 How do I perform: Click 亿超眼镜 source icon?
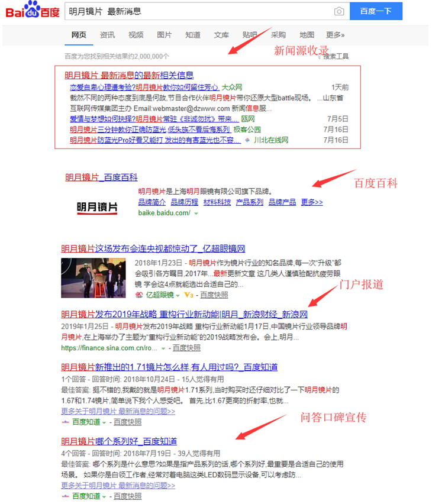(x=139, y=295)
